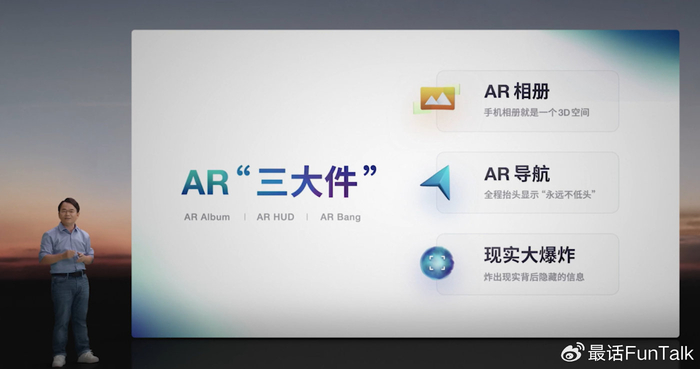The image size is (700, 369).
Task: Click the round scan-frame globe icon
Action: (437, 263)
